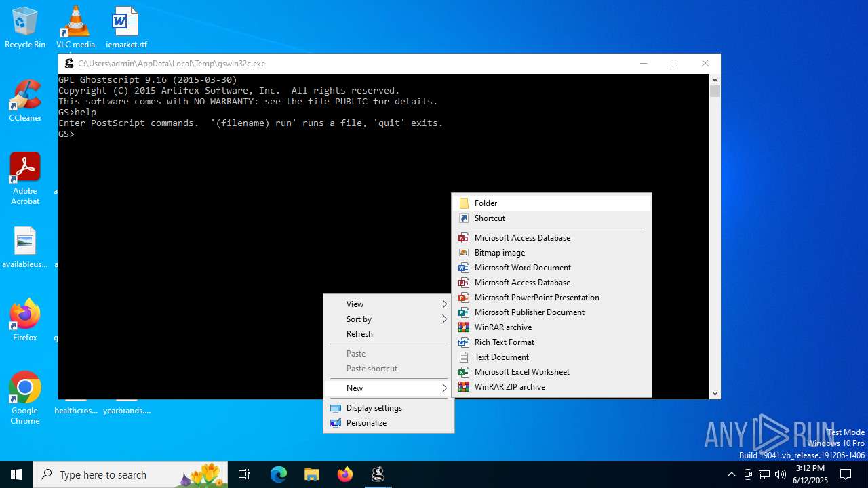868x488 pixels.
Task: Minimize the gswin32c.exe console window
Action: 644,64
